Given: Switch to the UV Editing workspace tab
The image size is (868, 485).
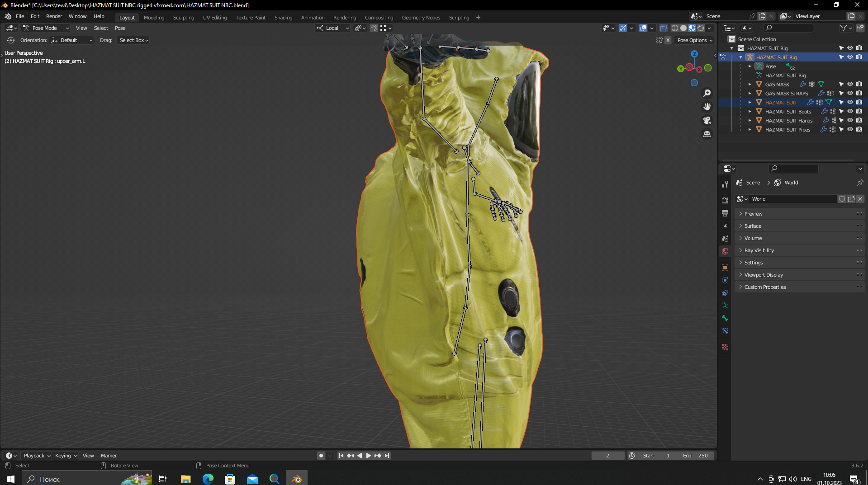Looking at the screenshot, I should [215, 18].
